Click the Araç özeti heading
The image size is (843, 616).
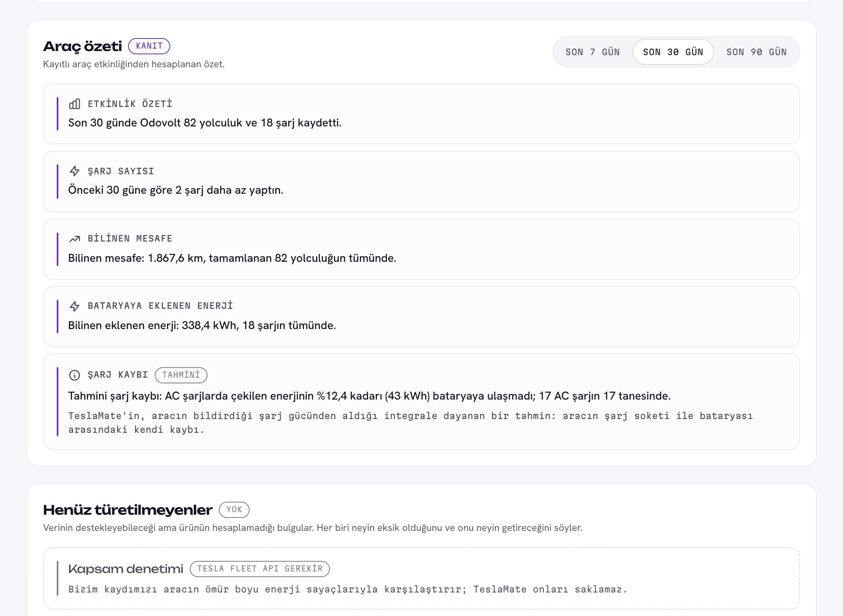pyautogui.click(x=82, y=46)
